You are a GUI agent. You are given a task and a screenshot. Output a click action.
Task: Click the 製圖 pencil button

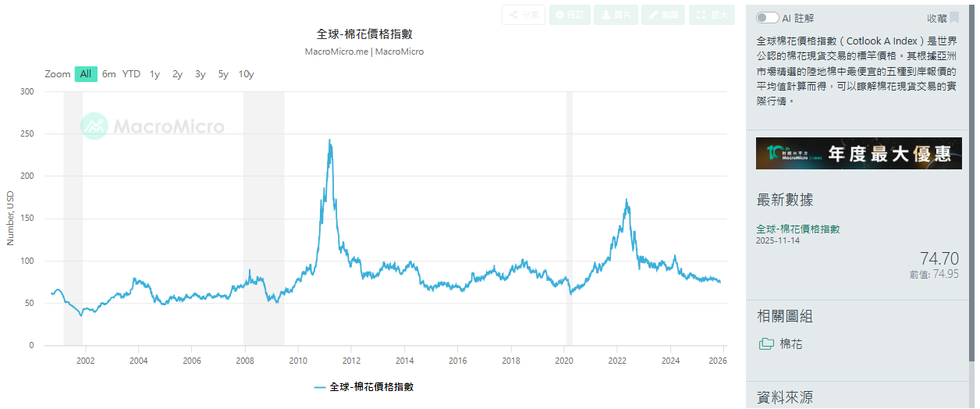[x=662, y=15]
